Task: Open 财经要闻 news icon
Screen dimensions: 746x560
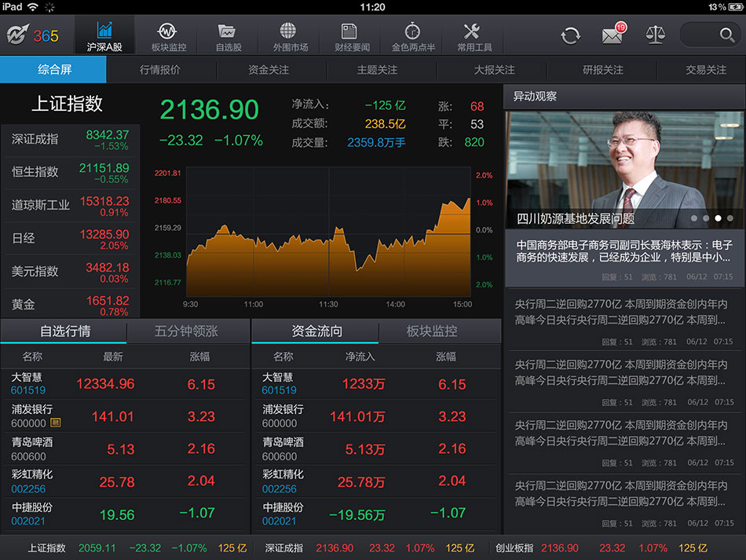Action: [349, 31]
